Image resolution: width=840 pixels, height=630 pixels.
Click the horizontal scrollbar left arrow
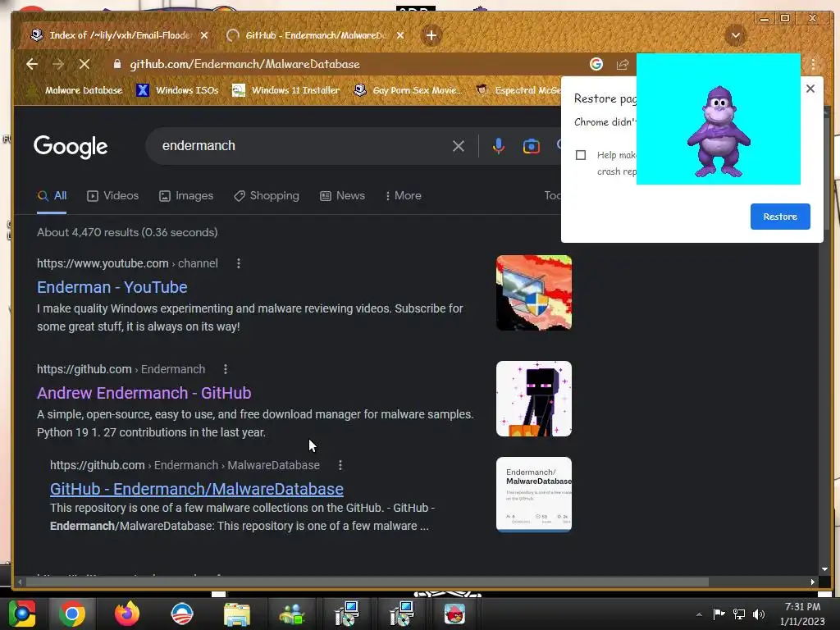pos(20,582)
